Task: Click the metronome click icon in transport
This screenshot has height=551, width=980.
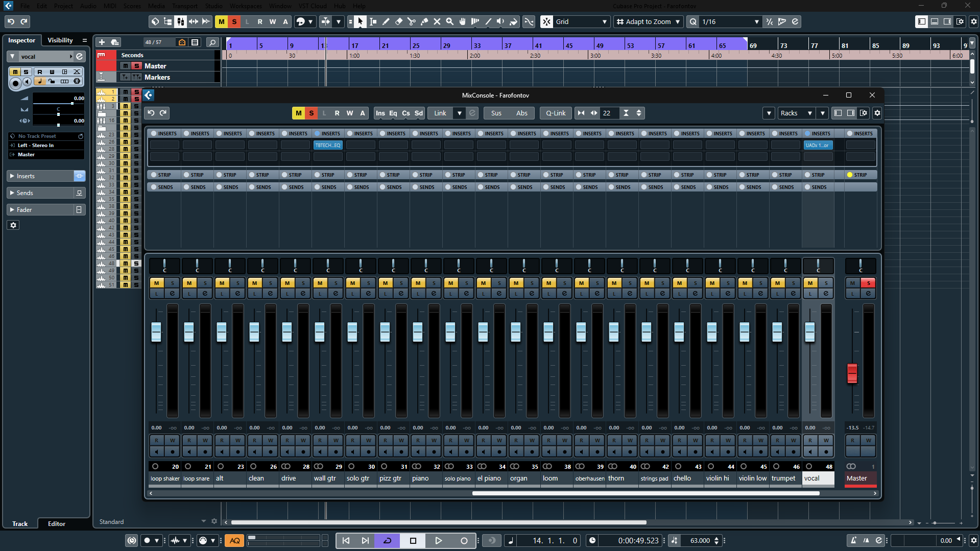Action: point(853,540)
